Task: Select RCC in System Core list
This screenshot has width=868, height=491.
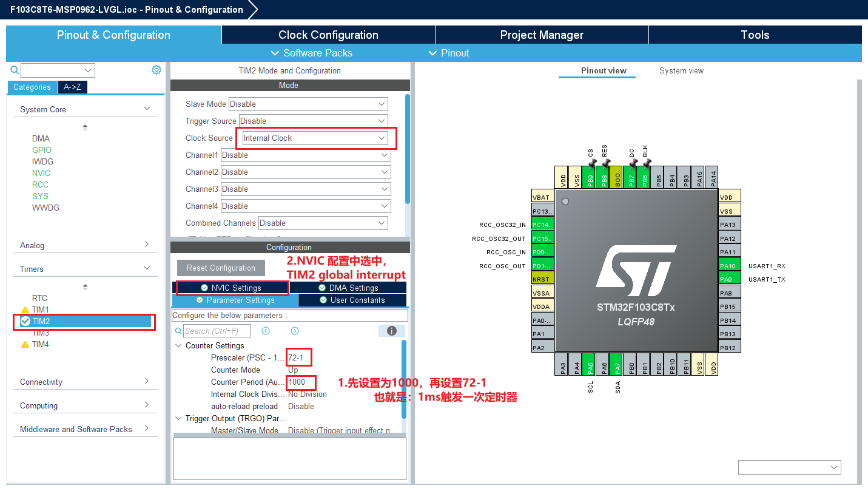Action: pos(40,185)
